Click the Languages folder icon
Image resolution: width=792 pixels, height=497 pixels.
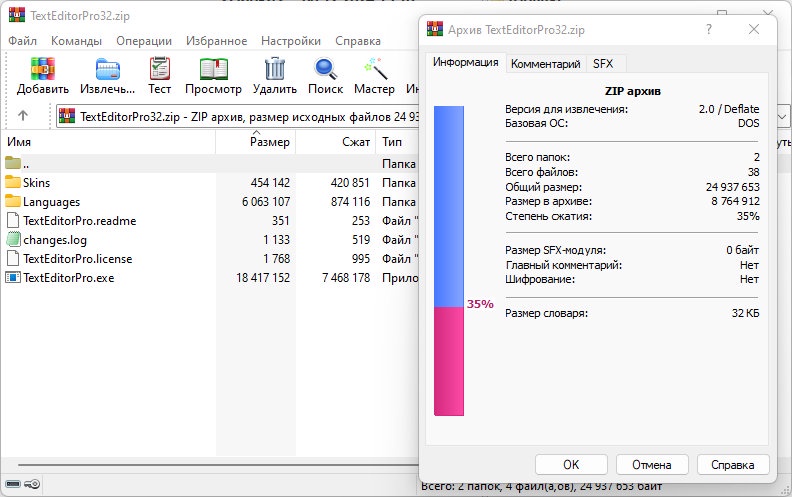tap(13, 201)
